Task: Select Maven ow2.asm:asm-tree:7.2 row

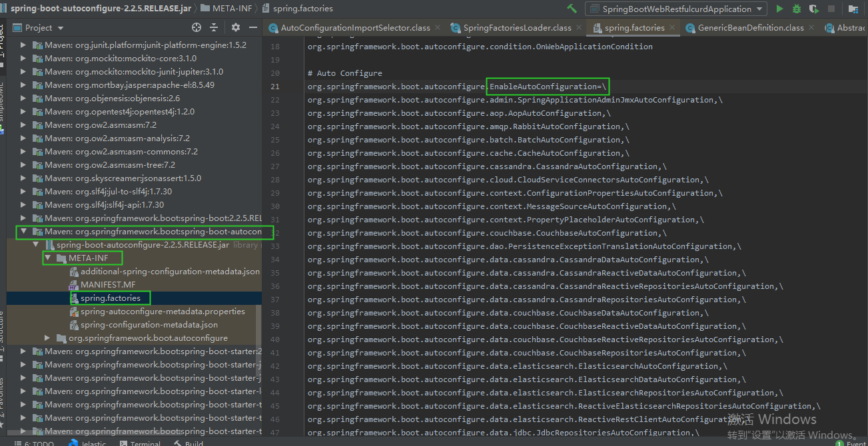Action: click(134, 165)
